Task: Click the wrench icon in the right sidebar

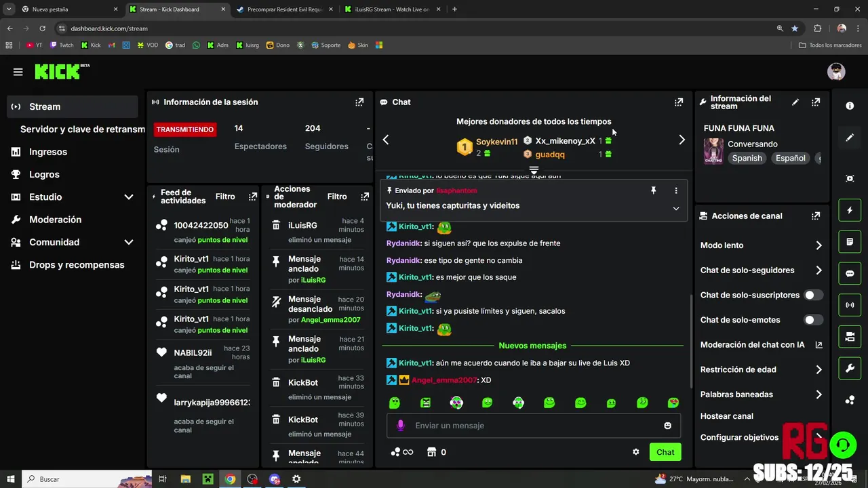Action: (850, 368)
